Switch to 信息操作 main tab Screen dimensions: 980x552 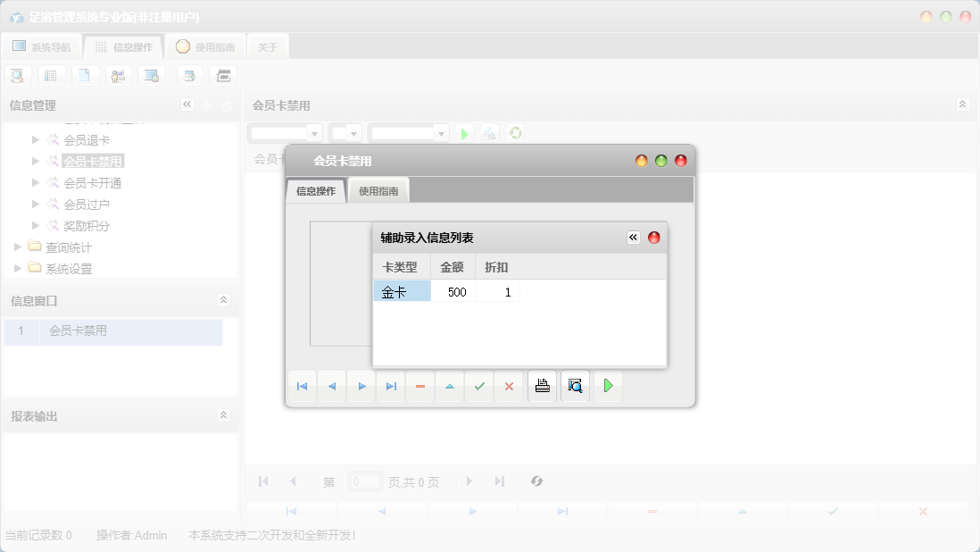coord(124,46)
